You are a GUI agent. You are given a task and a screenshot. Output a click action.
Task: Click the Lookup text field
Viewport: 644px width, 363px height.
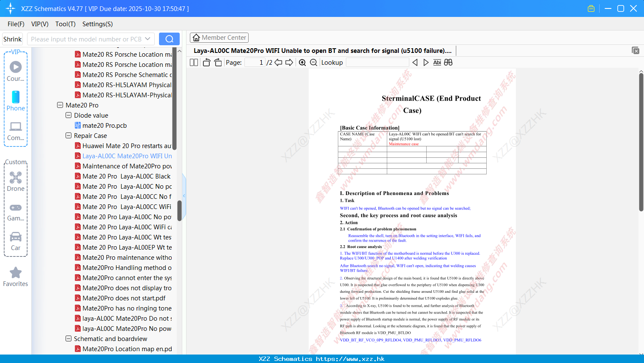[377, 62]
